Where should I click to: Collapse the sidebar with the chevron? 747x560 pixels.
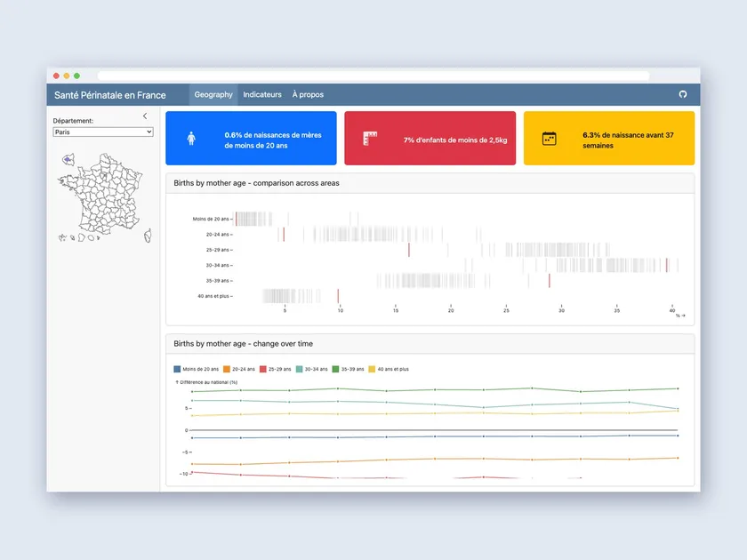(145, 116)
